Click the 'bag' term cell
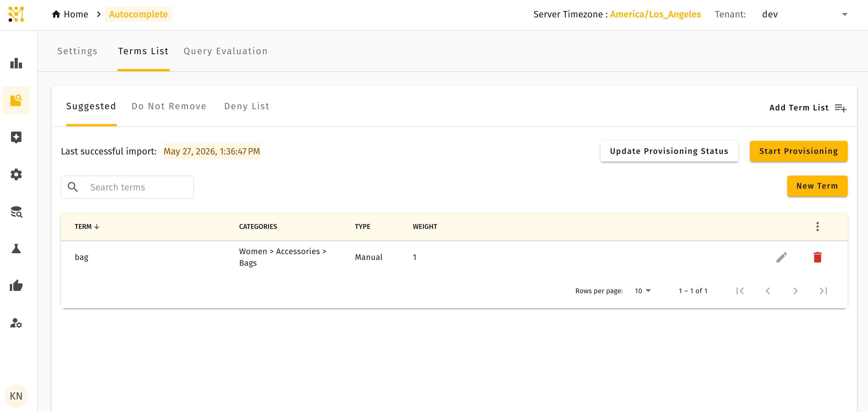This screenshot has width=868, height=412. 82,257
